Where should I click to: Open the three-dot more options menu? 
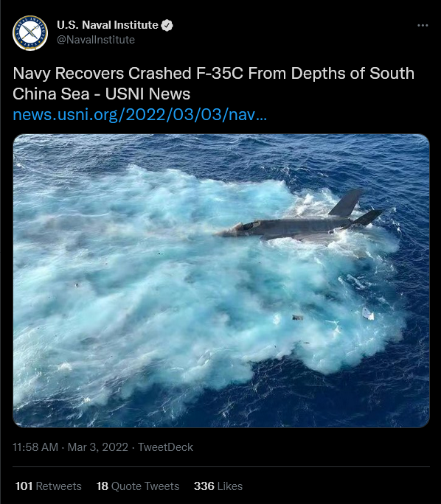423,25
